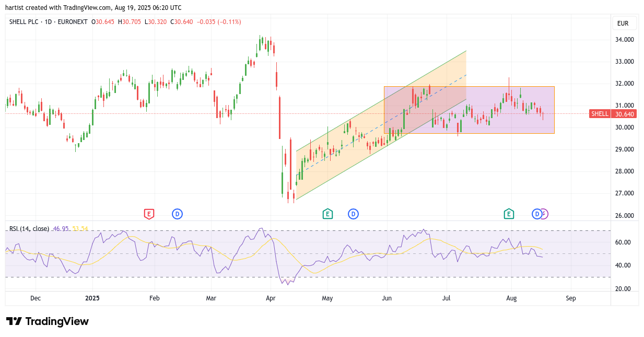Open the green earnings marker near May
The image size is (644, 337).
point(327,214)
